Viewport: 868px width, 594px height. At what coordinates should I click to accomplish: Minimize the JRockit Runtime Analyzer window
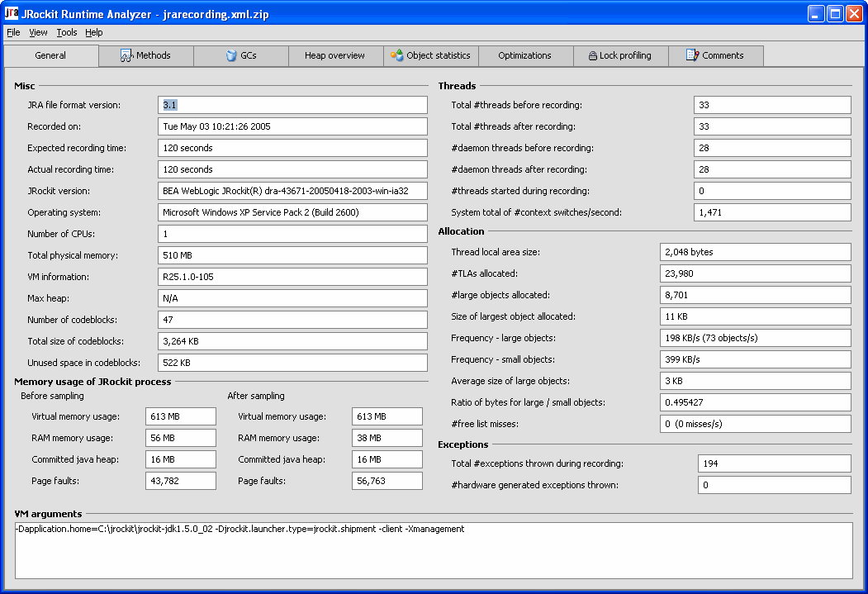(x=816, y=14)
